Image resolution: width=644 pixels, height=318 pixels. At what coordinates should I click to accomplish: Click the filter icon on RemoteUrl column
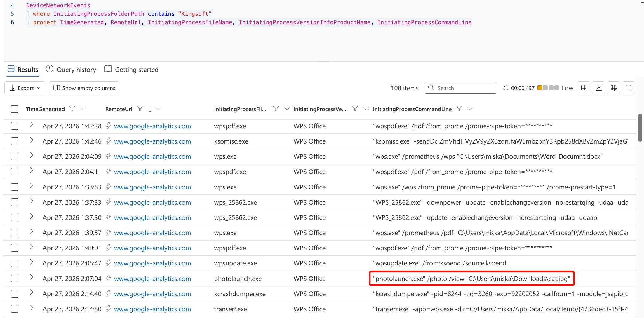pos(140,109)
